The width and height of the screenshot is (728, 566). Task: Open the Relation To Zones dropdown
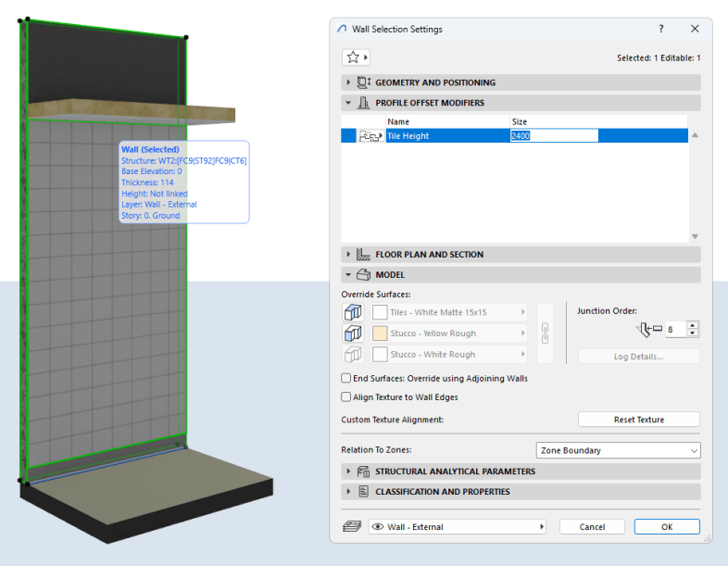(x=618, y=451)
